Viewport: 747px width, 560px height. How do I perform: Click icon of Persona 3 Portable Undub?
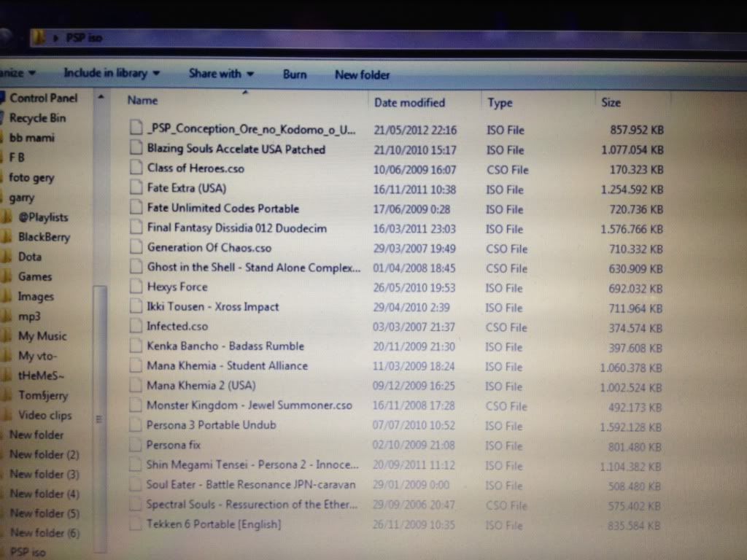(136, 424)
